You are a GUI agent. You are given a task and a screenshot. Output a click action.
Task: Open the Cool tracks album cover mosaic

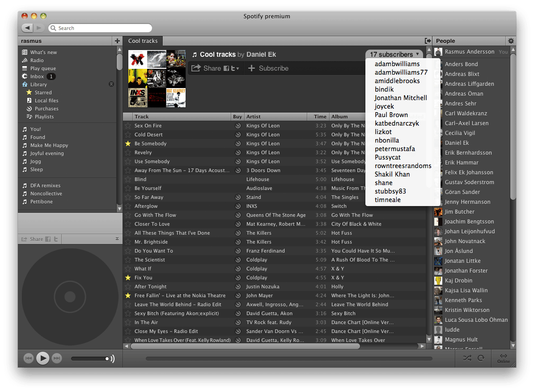tap(157, 79)
